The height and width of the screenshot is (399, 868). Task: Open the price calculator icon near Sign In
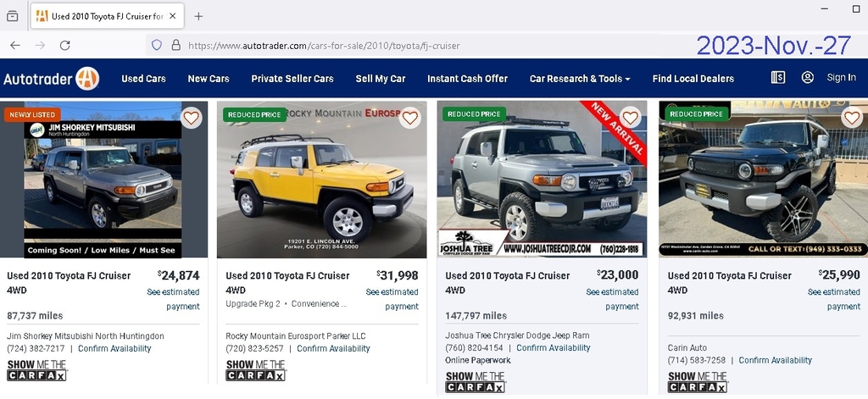click(x=778, y=77)
